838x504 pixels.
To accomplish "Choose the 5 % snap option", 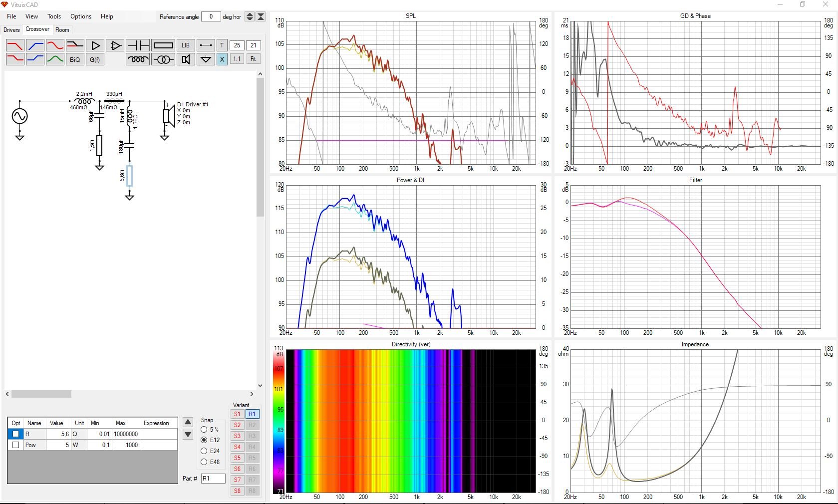I will pyautogui.click(x=204, y=430).
